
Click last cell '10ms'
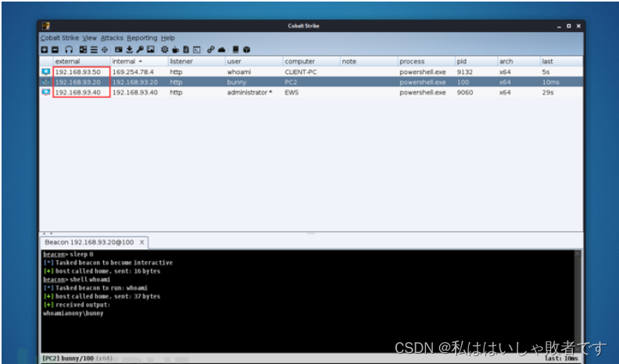(x=550, y=82)
